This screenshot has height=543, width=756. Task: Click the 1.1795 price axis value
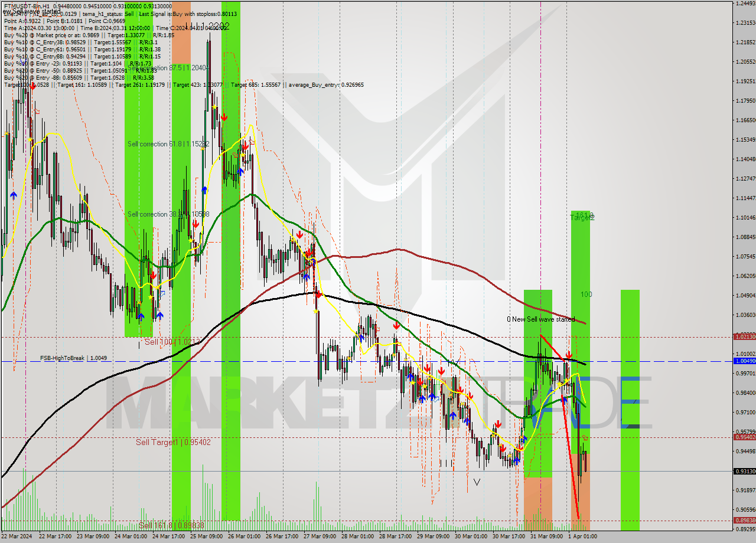pos(745,100)
